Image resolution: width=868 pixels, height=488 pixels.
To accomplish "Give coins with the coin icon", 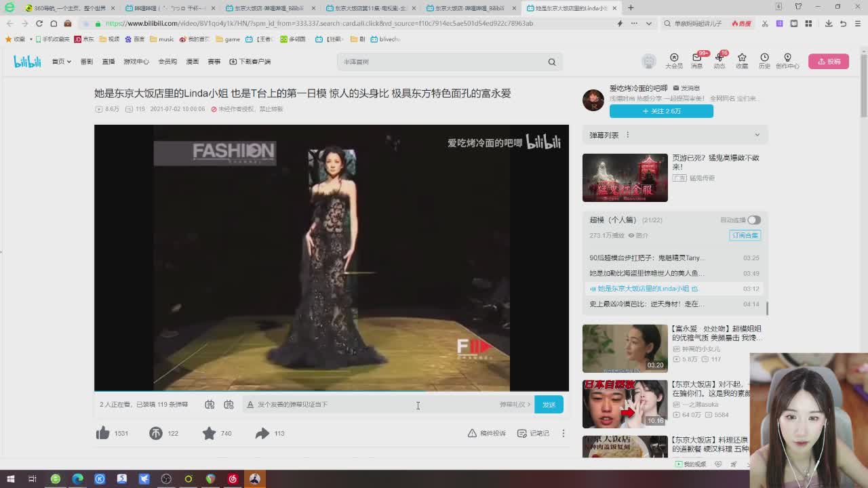I will pos(156,433).
